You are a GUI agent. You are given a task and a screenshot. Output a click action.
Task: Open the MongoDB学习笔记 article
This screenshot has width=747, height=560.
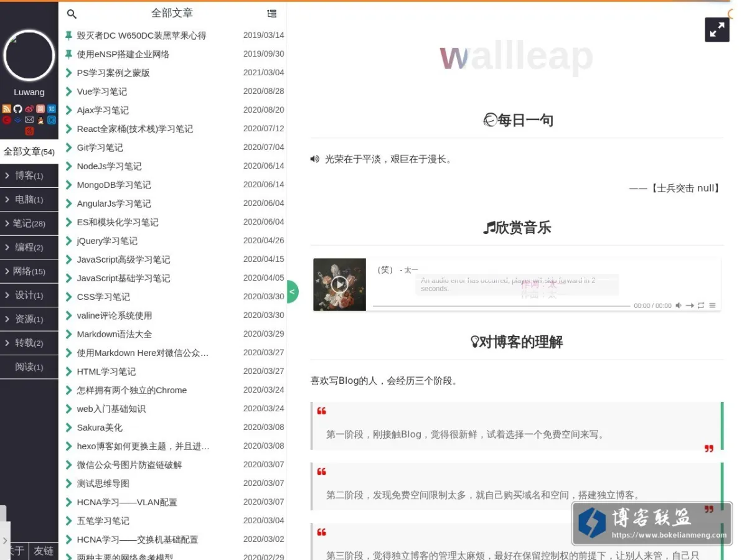click(x=114, y=185)
